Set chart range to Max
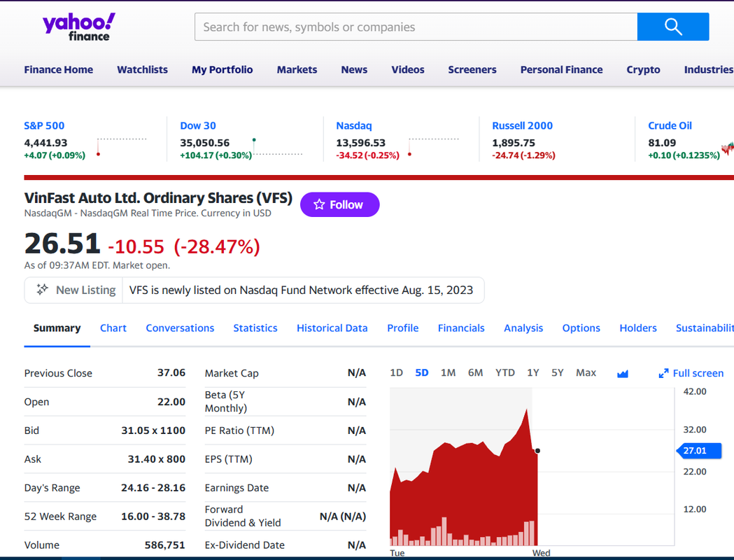Screen dimensions: 734x560 (586, 372)
